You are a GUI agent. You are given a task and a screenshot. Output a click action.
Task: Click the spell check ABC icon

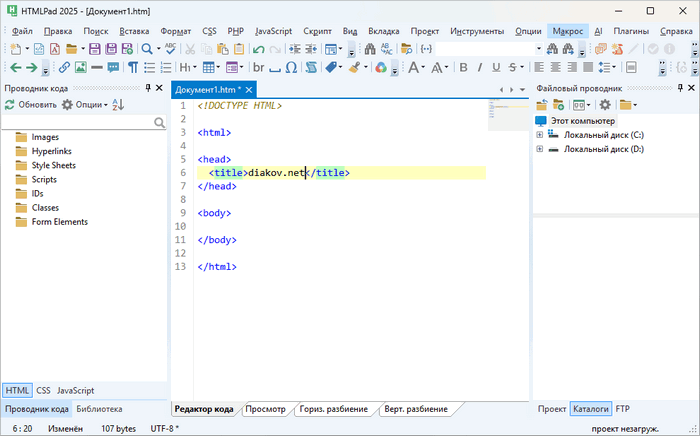coord(171,48)
